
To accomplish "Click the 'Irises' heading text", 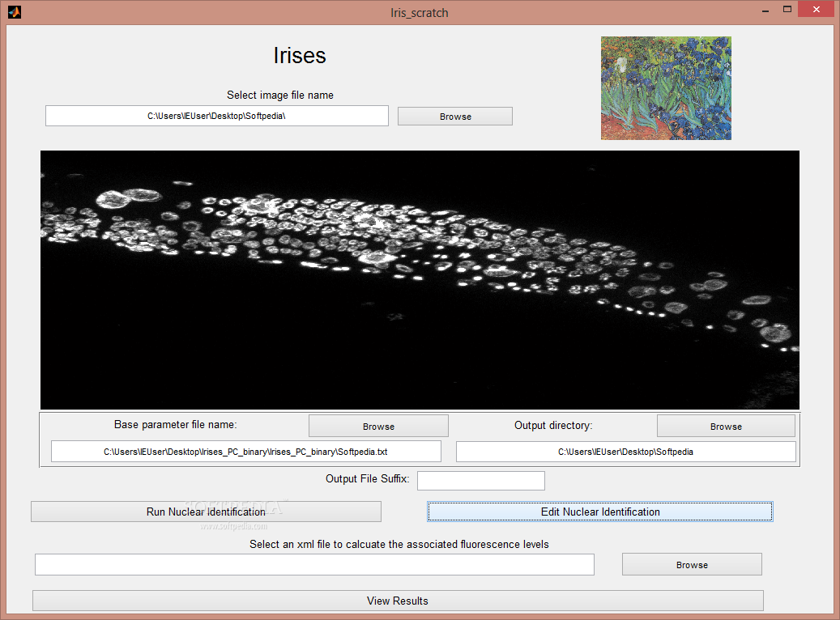I will click(300, 56).
